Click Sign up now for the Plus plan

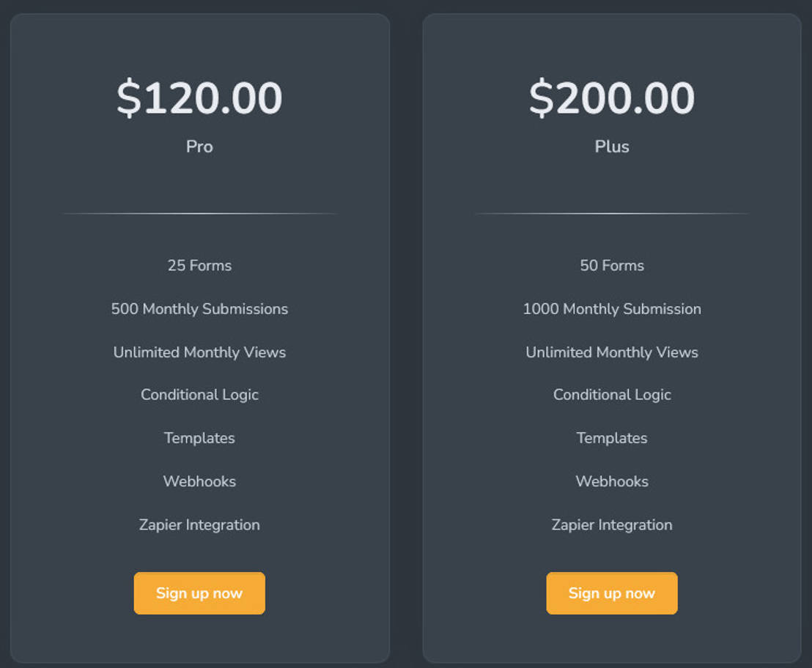(612, 593)
